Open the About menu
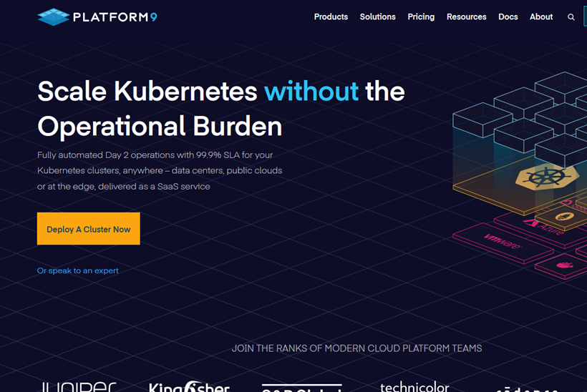587x392 pixels. [541, 17]
